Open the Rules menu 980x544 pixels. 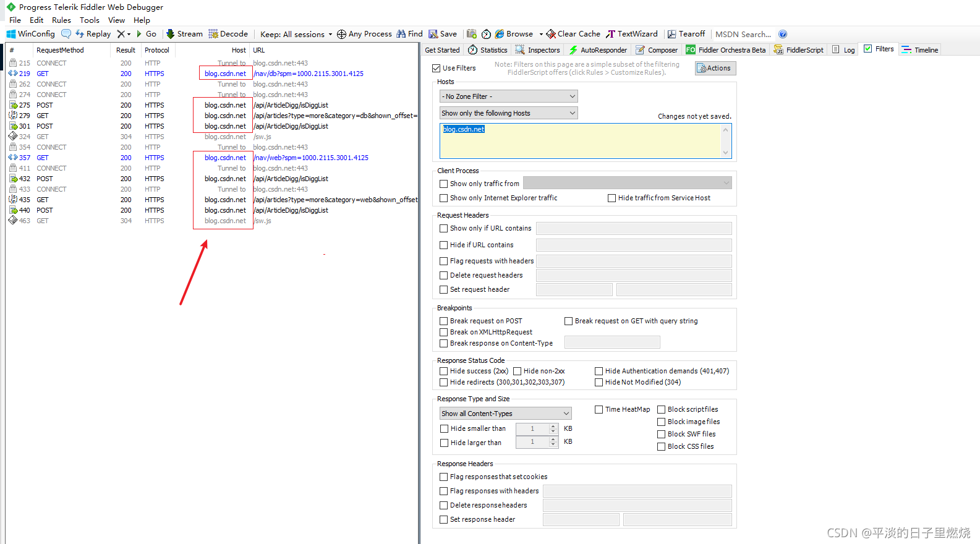61,20
